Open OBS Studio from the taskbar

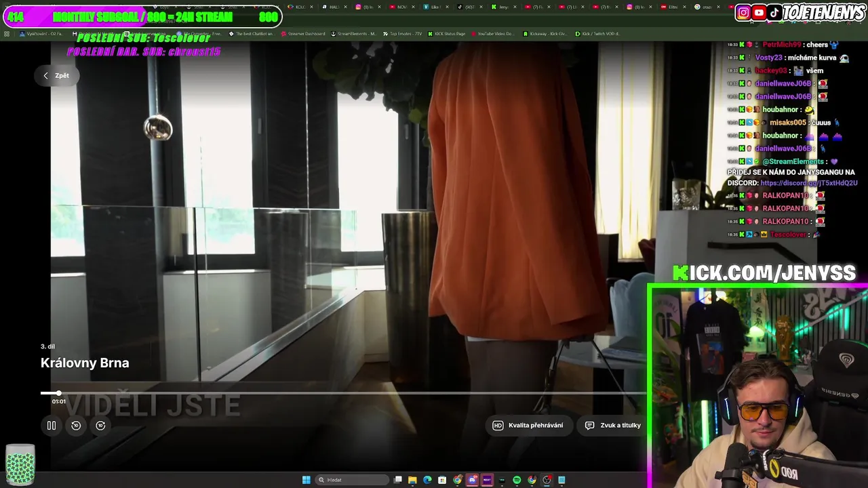(x=547, y=480)
